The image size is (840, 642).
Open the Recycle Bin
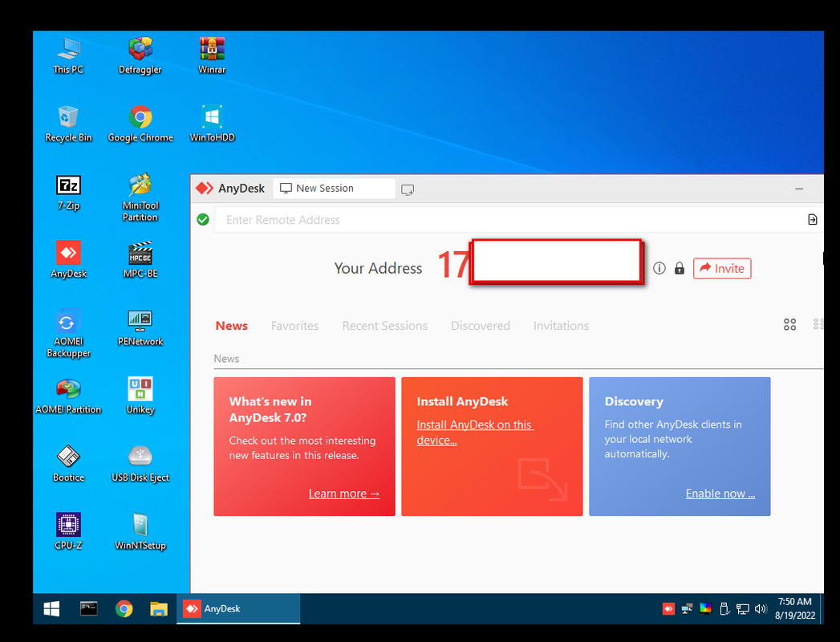(68, 124)
